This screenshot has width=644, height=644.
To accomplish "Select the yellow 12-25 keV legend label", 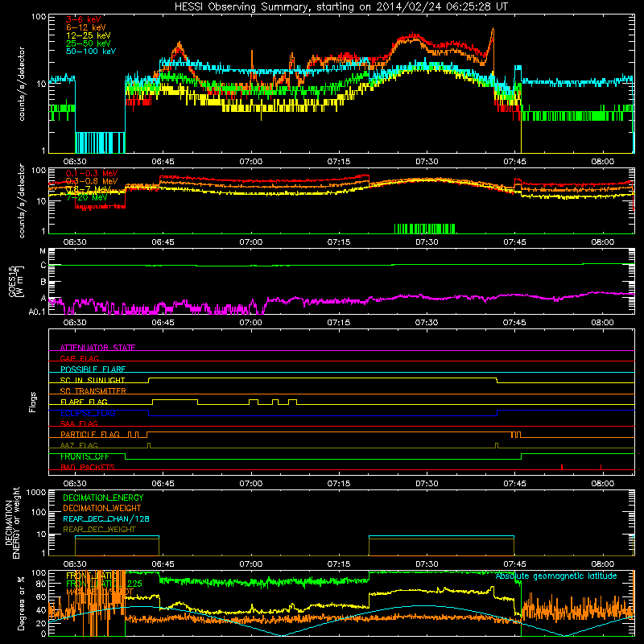I will click(x=88, y=35).
